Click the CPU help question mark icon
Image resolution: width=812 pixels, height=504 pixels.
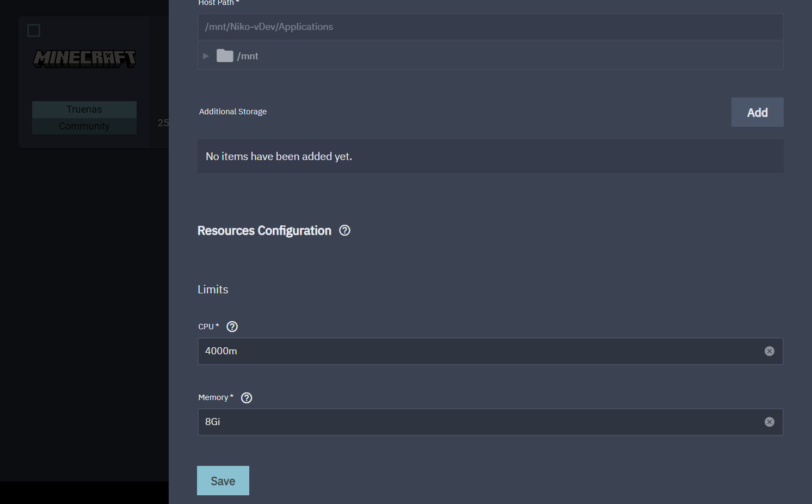(x=232, y=327)
